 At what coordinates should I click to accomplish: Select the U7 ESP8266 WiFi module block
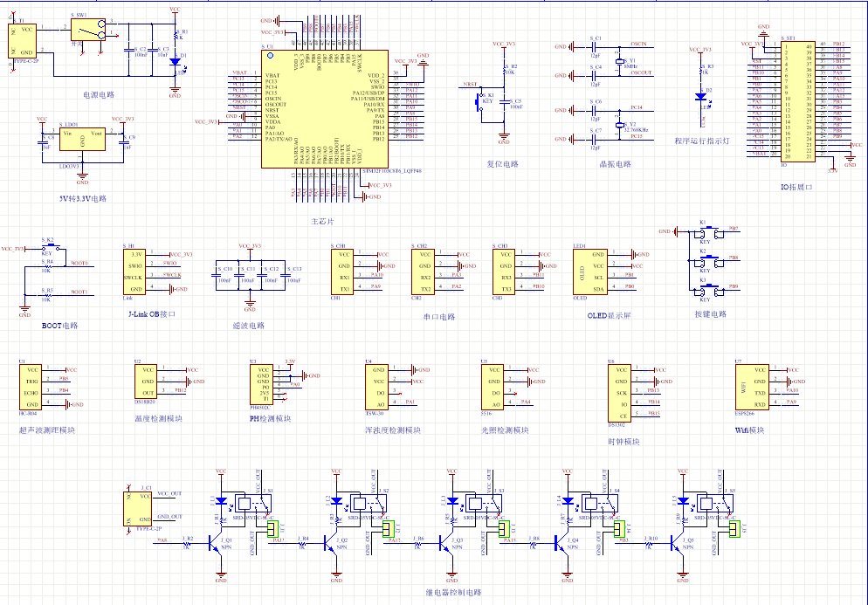753,388
